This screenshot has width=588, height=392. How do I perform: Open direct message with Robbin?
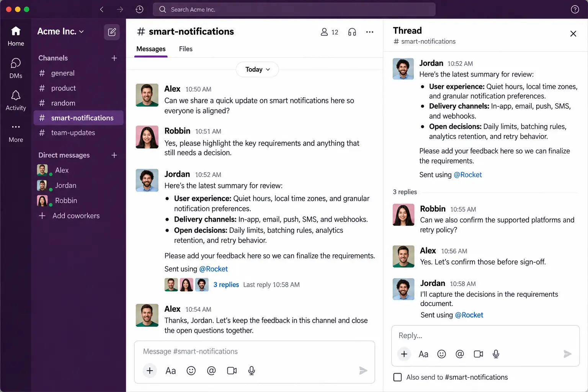(78, 201)
